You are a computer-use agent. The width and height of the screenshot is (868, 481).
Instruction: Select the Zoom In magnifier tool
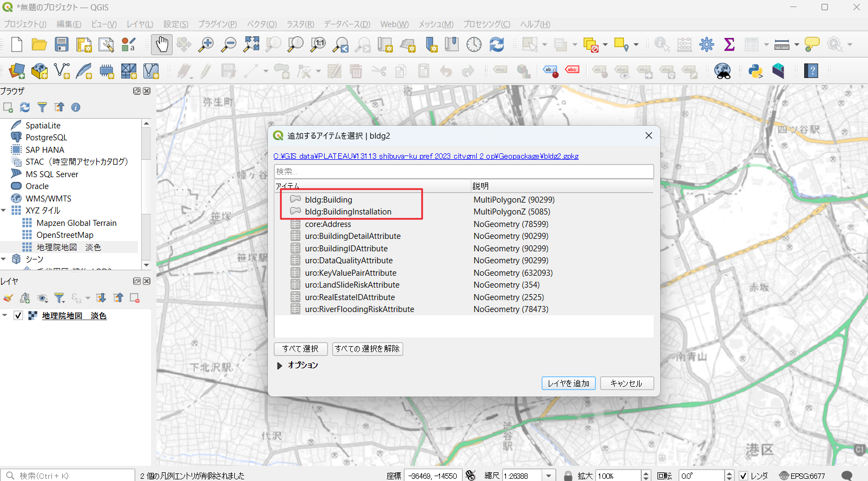(x=206, y=44)
